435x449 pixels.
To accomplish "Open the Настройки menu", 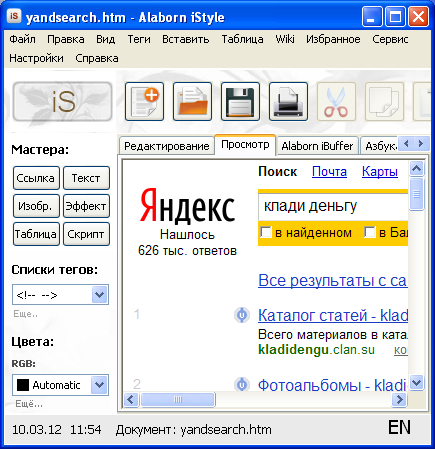I will point(36,58).
